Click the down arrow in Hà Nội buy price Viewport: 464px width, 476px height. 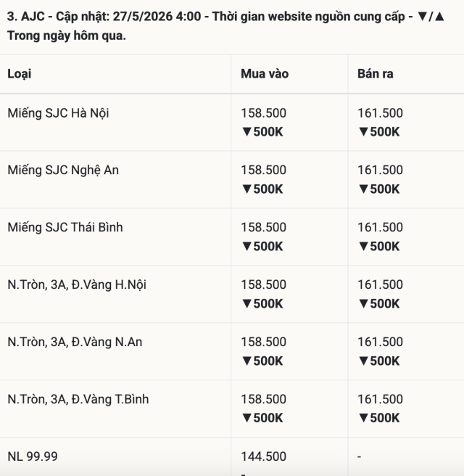point(246,132)
